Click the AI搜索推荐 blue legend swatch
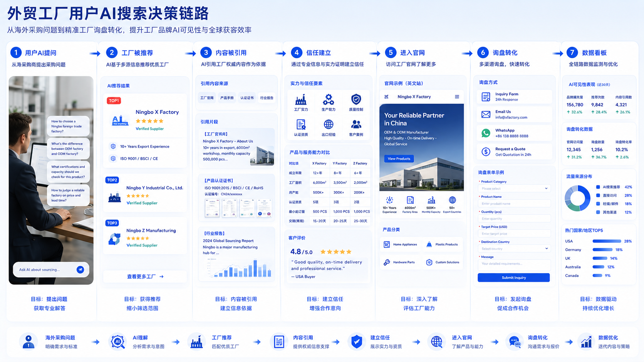The height and width of the screenshot is (362, 644). tap(598, 187)
